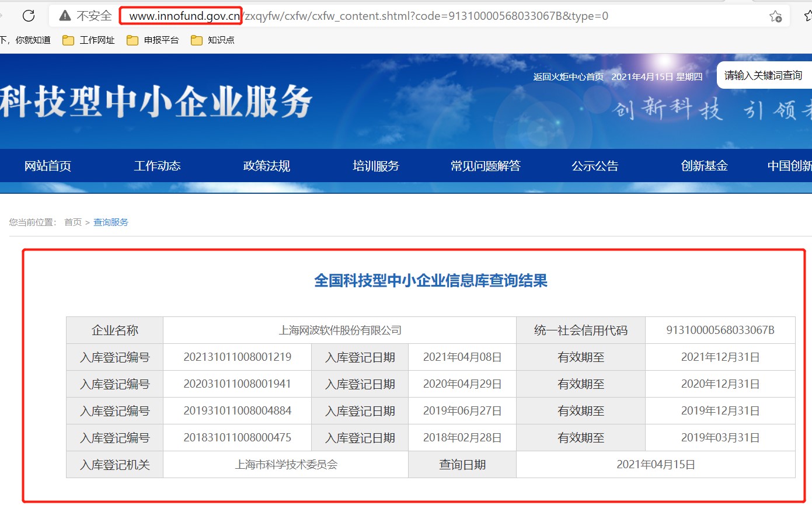Screen dimensions: 812x519
Task: Select registration number 201931011008004884
Action: (238, 411)
